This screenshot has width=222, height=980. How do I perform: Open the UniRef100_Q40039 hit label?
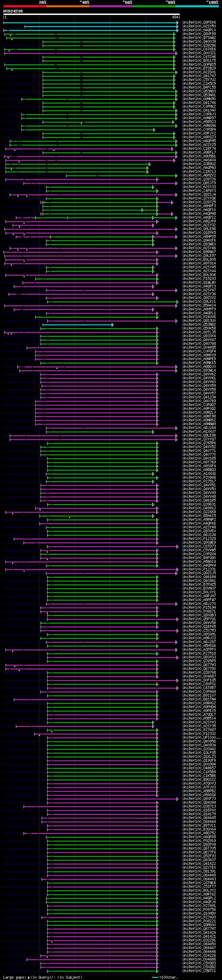pyautogui.click(x=199, y=41)
